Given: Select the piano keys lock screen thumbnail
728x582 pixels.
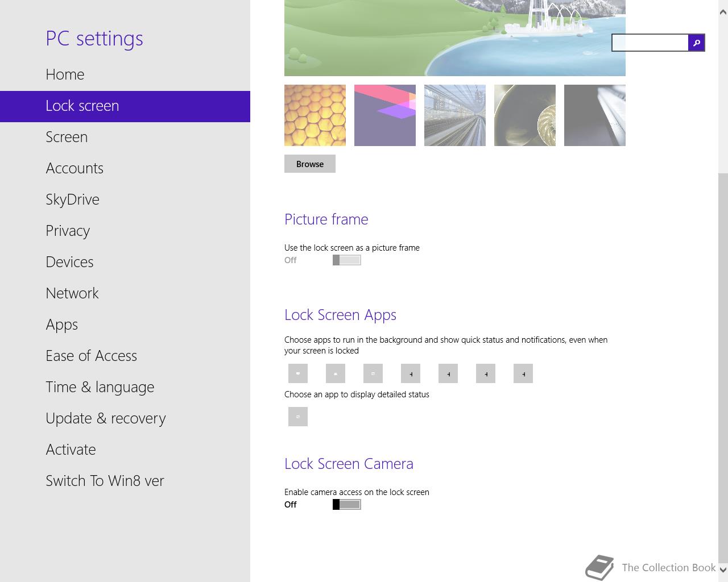Looking at the screenshot, I should pyautogui.click(x=595, y=115).
